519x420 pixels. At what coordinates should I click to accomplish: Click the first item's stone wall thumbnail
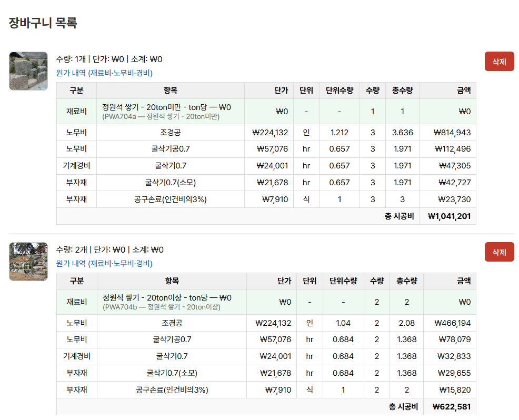point(28,71)
